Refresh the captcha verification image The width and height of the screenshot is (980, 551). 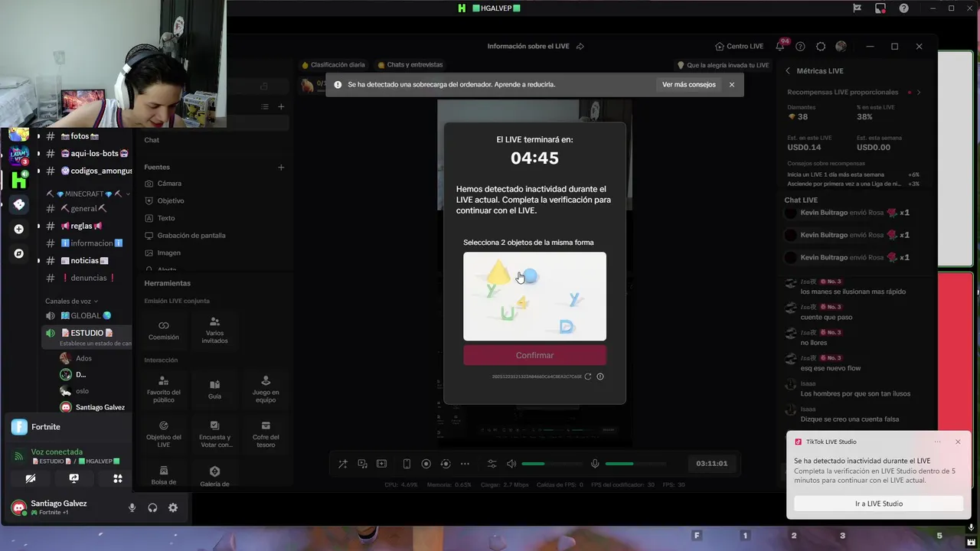pyautogui.click(x=588, y=377)
